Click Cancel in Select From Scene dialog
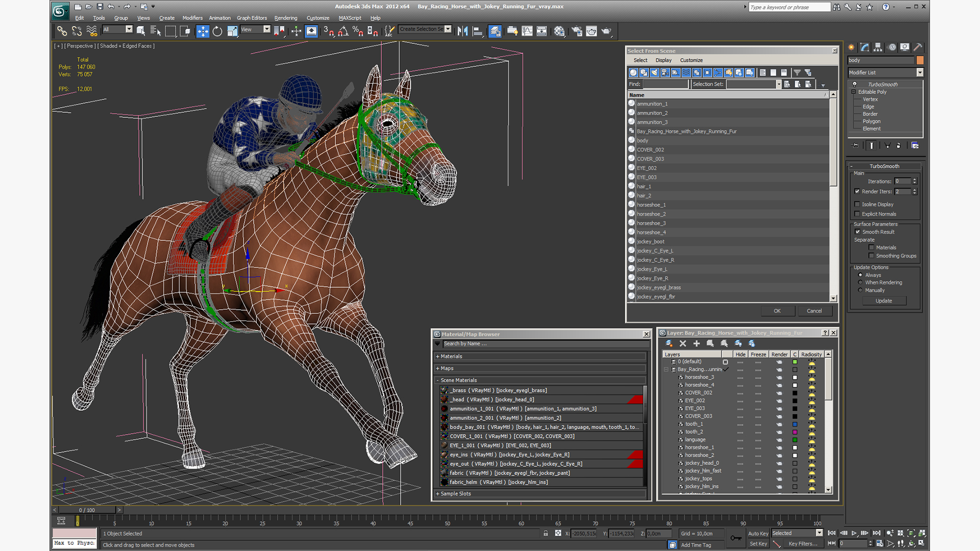The height and width of the screenshot is (551, 980). pyautogui.click(x=815, y=310)
